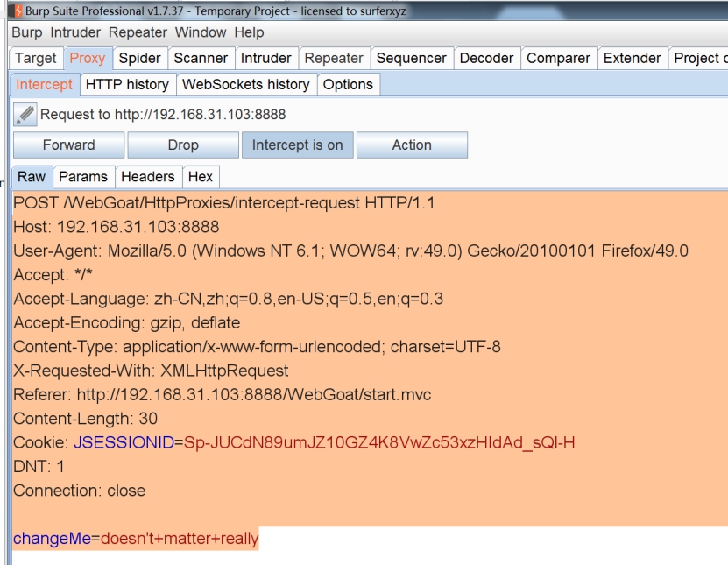Click the 'Host: 192.168.31.103:8888' header line
This screenshot has width=728, height=565.
pyautogui.click(x=116, y=227)
